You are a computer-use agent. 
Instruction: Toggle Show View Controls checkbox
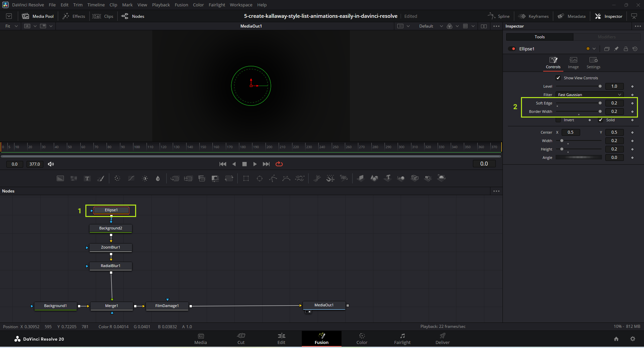[558, 78]
